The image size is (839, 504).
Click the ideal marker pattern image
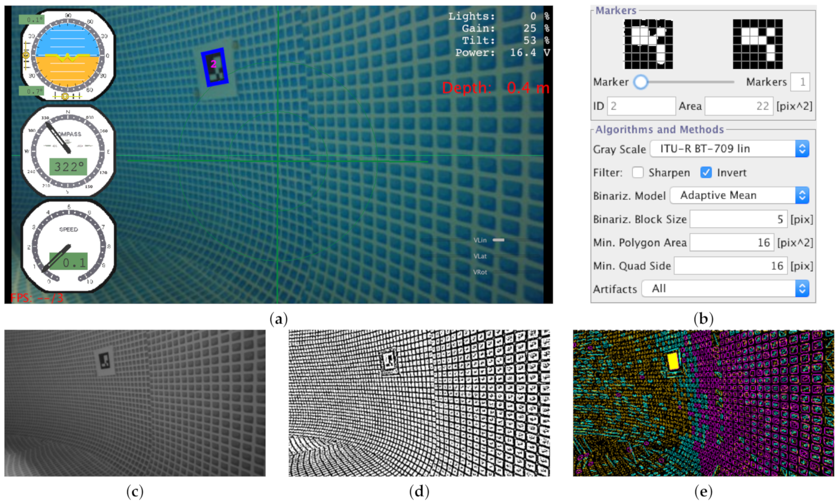coord(757,44)
